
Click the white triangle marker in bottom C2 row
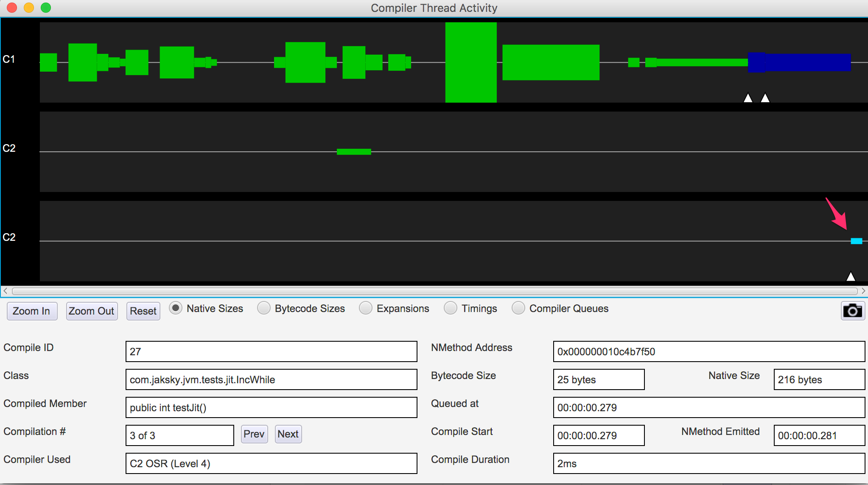[851, 277]
